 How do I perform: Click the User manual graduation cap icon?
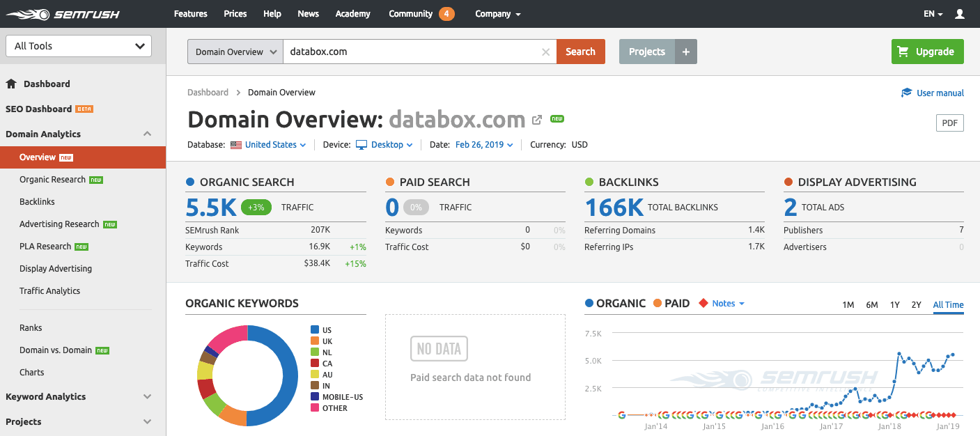[906, 93]
